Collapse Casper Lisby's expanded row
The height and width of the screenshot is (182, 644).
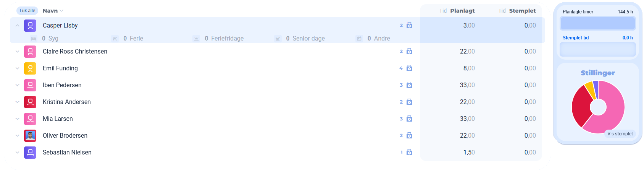pos(17,26)
